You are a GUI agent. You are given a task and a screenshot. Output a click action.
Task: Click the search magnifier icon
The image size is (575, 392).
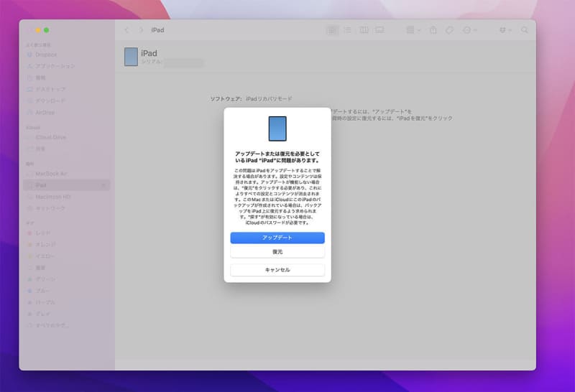pos(525,30)
